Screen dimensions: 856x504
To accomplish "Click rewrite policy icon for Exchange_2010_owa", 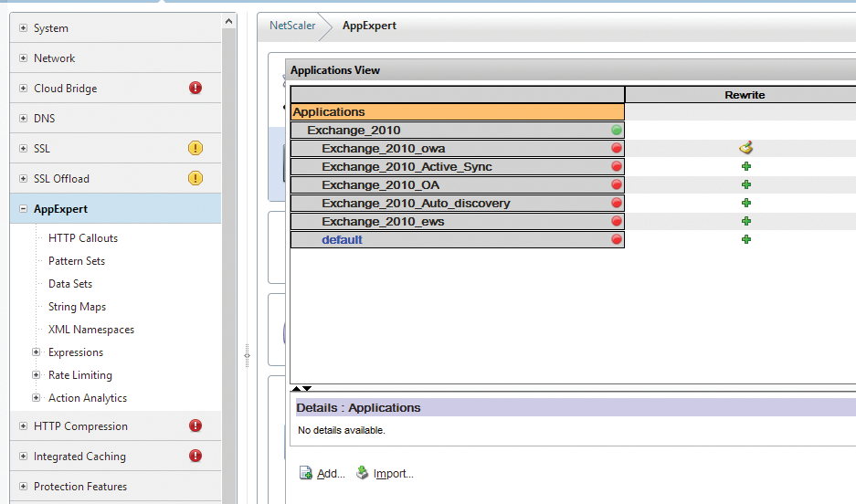I will click(x=745, y=148).
